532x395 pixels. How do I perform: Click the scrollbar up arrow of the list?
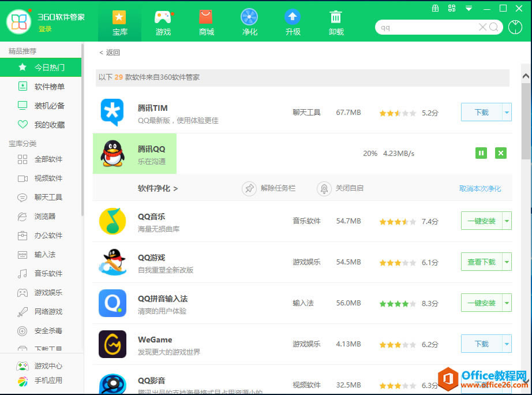[x=526, y=76]
